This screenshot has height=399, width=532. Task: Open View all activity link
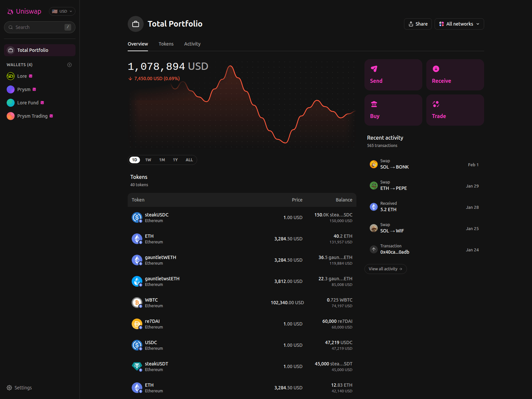(x=386, y=269)
